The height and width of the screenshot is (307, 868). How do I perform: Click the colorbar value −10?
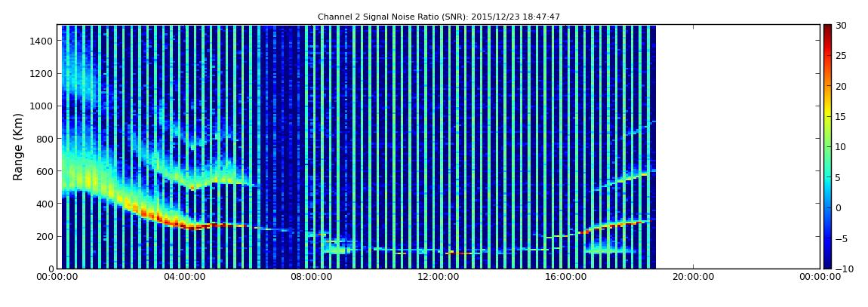coord(842,269)
